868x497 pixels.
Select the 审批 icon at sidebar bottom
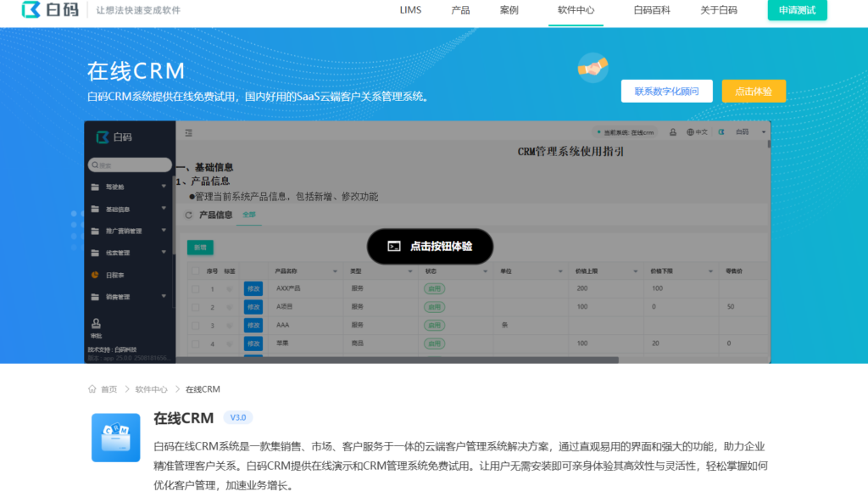96,324
